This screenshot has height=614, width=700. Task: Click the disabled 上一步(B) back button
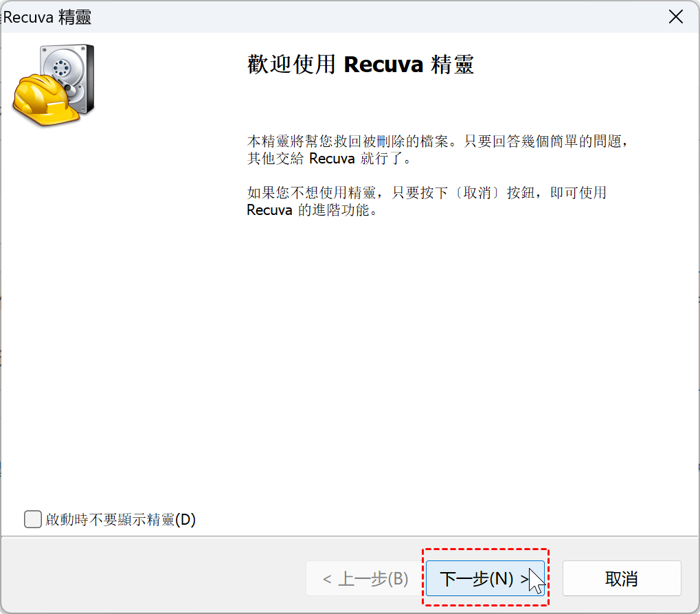[x=365, y=578]
